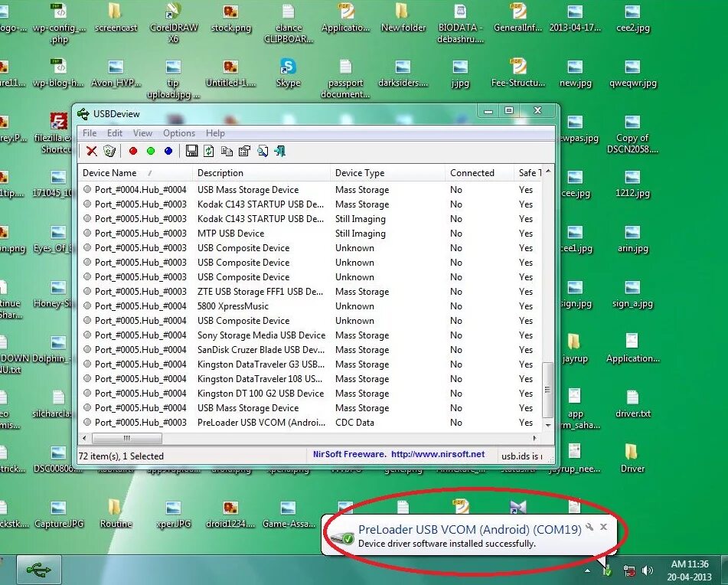Select the screencast folder on desktop
The height and width of the screenshot is (585, 728).
tap(116, 17)
